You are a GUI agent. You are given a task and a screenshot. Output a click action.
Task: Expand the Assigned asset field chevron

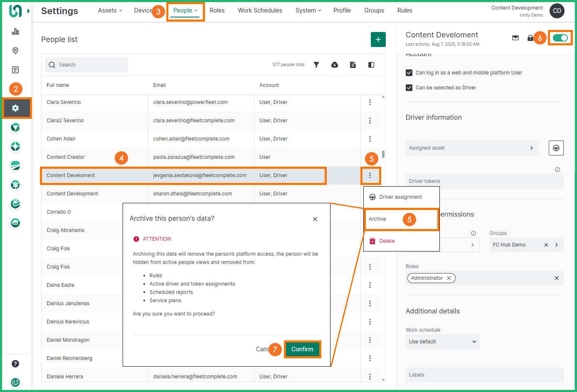click(531, 148)
